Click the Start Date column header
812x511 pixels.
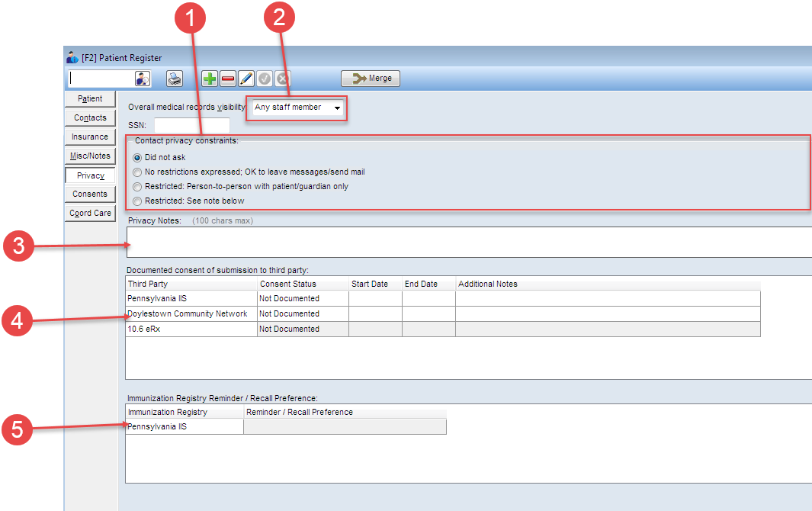click(375, 284)
